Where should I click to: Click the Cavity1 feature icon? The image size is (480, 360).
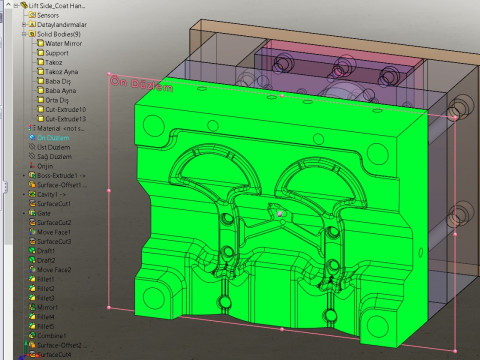click(32, 194)
